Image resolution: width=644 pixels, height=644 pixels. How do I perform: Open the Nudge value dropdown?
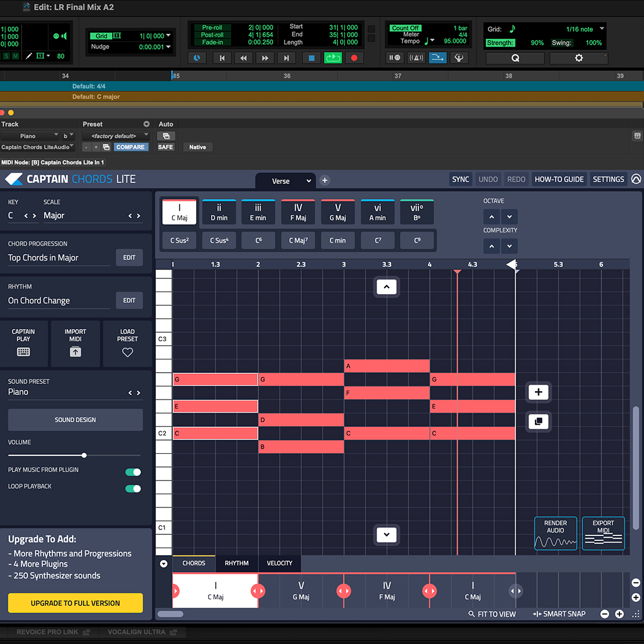[168, 47]
